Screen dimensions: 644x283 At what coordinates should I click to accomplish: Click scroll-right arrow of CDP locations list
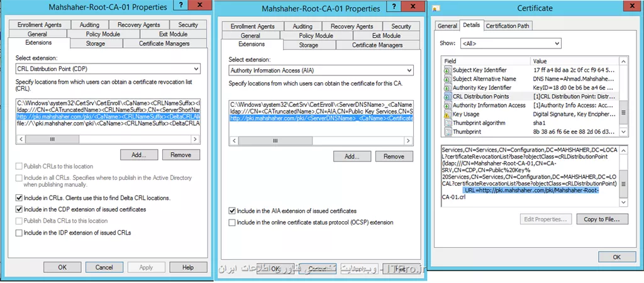(196, 140)
